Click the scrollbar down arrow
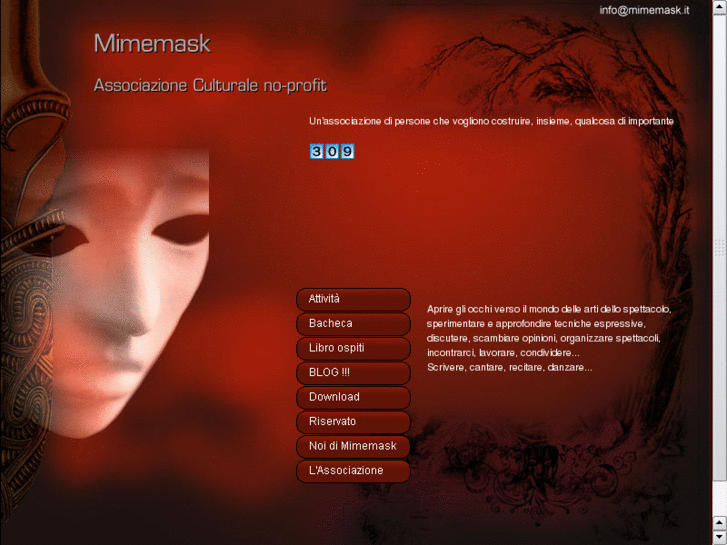 (719, 537)
